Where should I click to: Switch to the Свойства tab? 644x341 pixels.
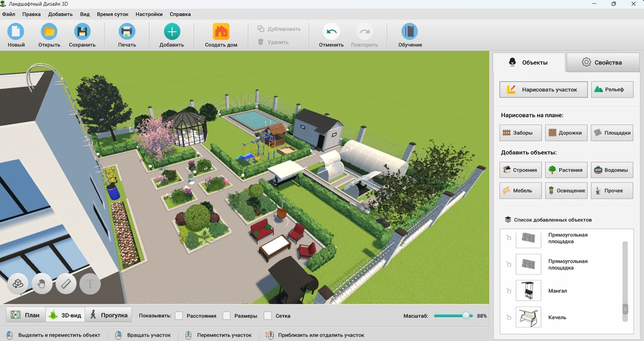[603, 63]
